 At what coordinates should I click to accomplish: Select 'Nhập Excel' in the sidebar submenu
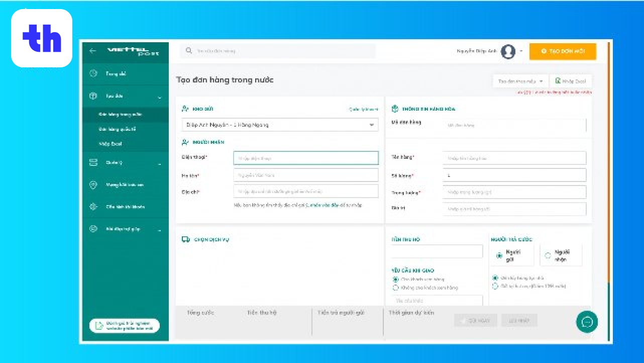tap(110, 144)
